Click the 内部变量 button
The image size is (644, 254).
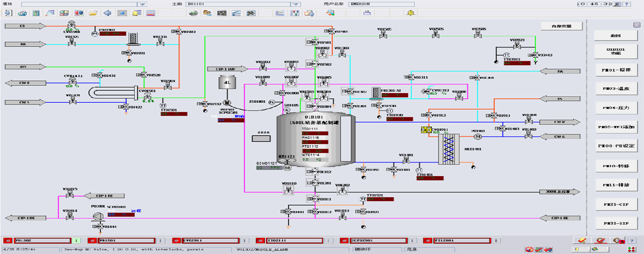click(561, 26)
